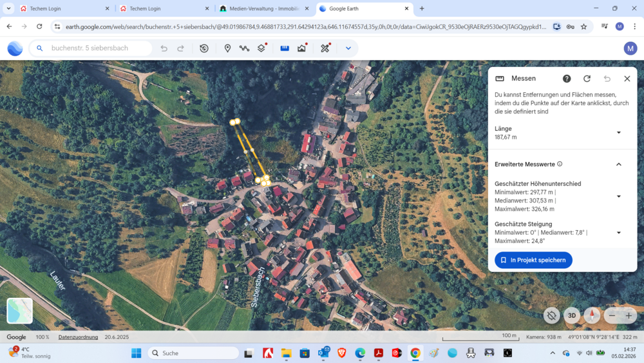Open the historical imagery clock tool
Image resolution: width=644 pixels, height=363 pixels.
(x=204, y=48)
